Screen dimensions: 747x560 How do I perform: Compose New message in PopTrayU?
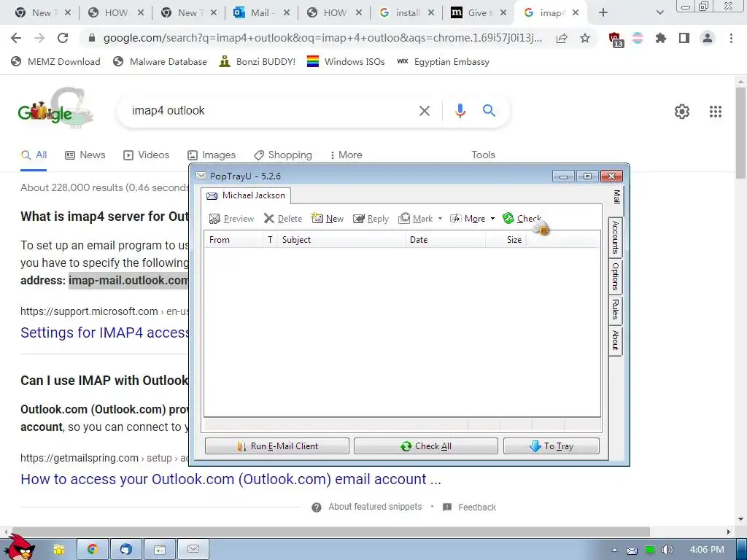pyautogui.click(x=328, y=219)
